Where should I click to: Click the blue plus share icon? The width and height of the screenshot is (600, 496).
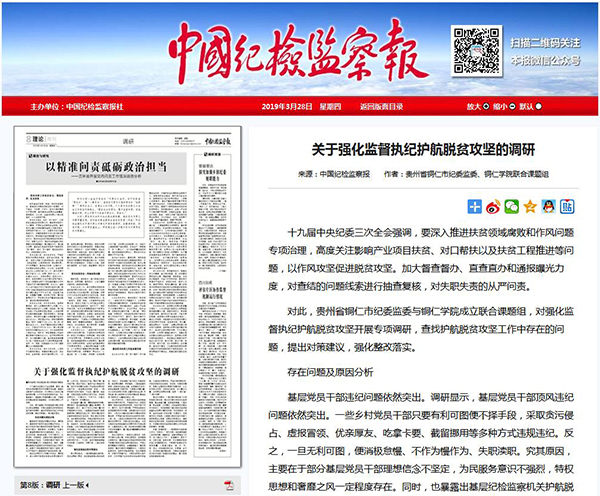[x=474, y=207]
